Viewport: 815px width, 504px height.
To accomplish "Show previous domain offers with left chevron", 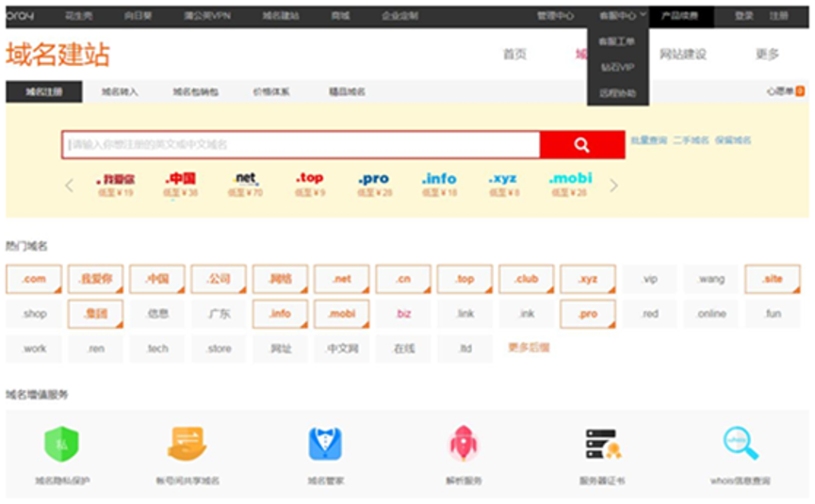I will click(x=69, y=186).
